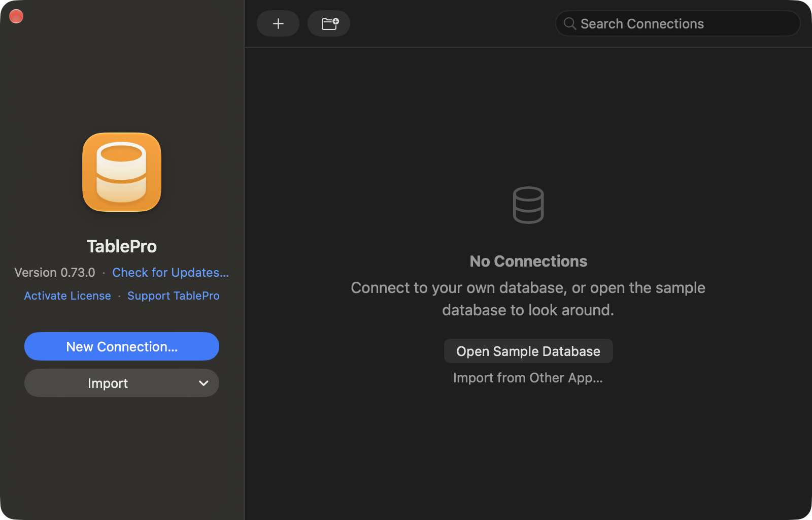
Task: Click the Version 0.73.0 text
Action: [55, 273]
